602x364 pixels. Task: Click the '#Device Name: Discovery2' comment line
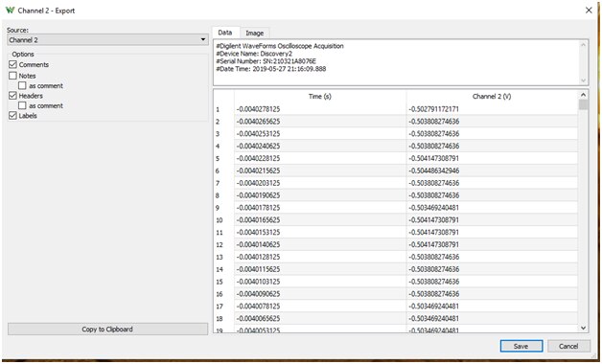coord(254,54)
